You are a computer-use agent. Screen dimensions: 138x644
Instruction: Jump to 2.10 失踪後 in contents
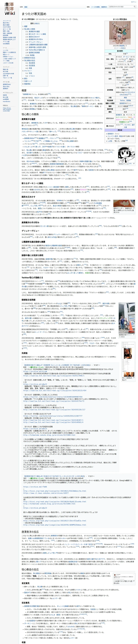30,55
